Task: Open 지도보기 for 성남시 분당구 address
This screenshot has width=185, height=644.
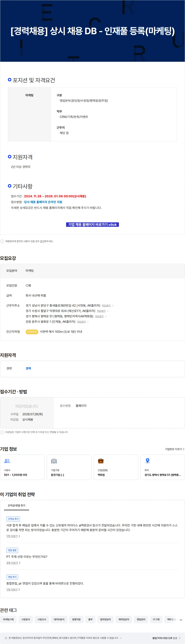Action: 106,305
